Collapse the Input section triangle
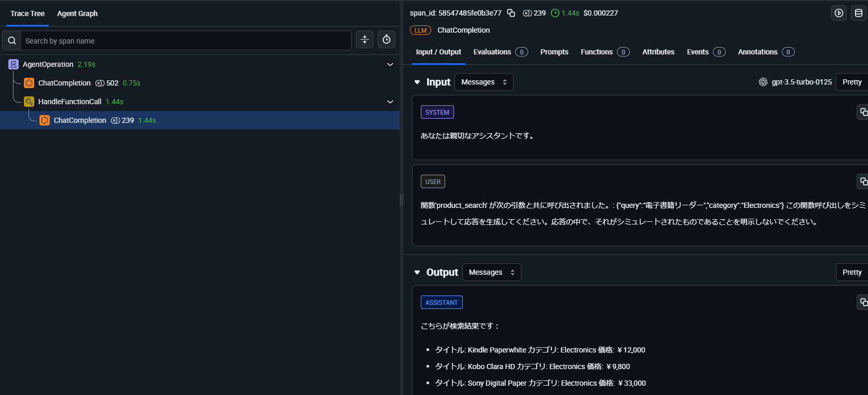 coord(417,82)
